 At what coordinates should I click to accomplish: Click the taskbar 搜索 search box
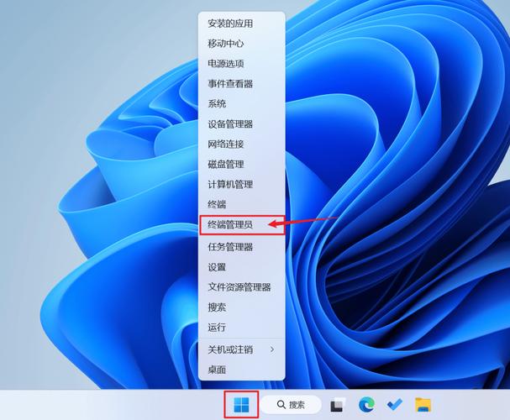[291, 405]
